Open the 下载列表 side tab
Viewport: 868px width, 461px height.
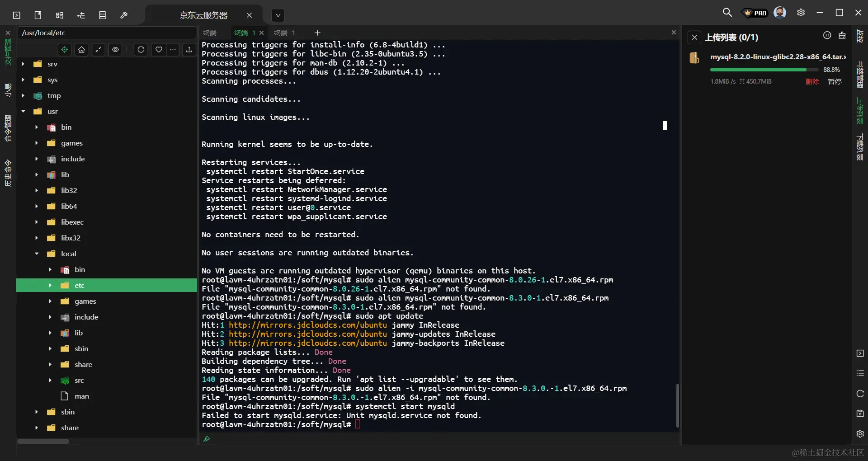tap(860, 147)
